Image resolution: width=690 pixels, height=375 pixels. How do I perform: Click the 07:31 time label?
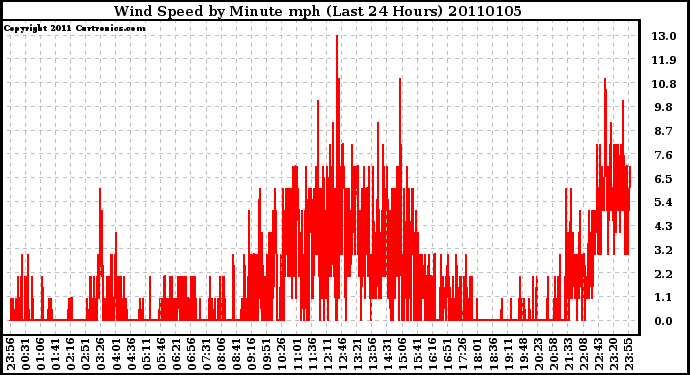[207, 355]
